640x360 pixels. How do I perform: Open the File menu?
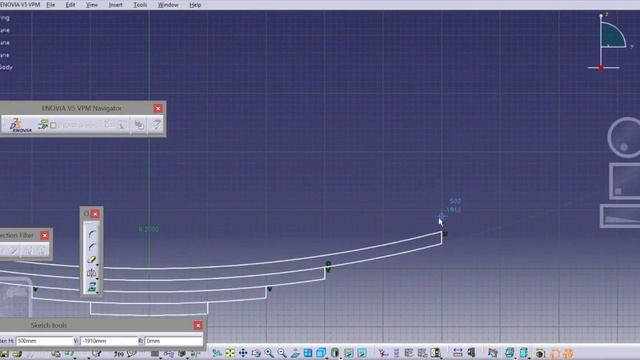[x=50, y=5]
